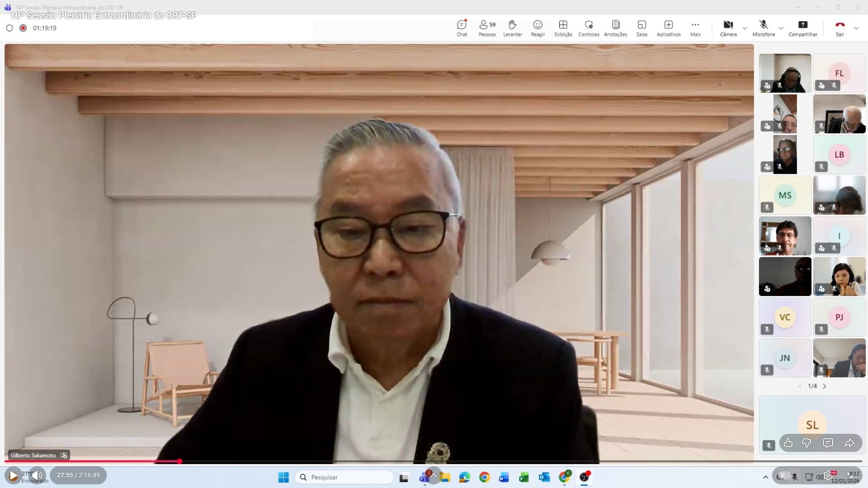
Task: Go to next participants page arrow
Action: coord(825,386)
